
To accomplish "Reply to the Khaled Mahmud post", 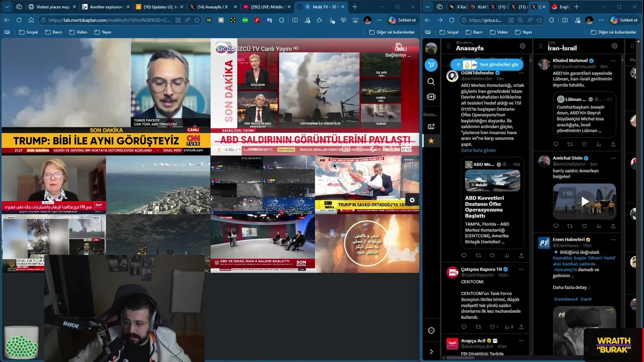I will click(x=556, y=144).
